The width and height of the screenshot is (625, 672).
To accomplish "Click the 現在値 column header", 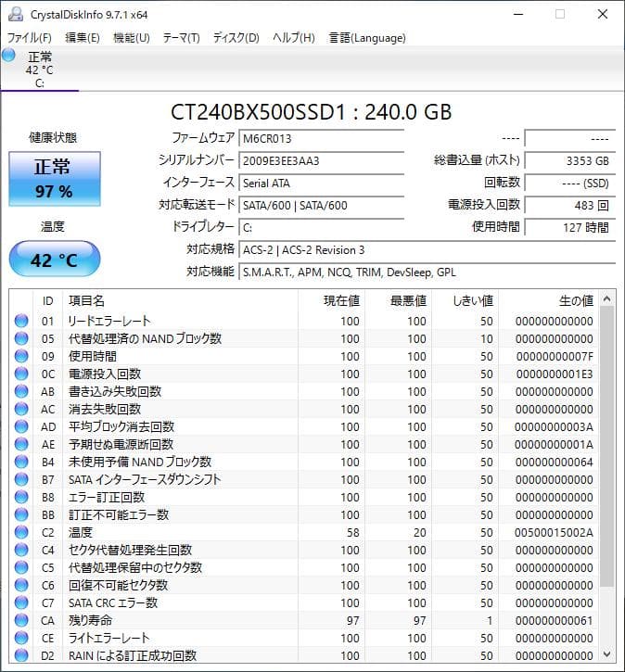I will click(331, 301).
